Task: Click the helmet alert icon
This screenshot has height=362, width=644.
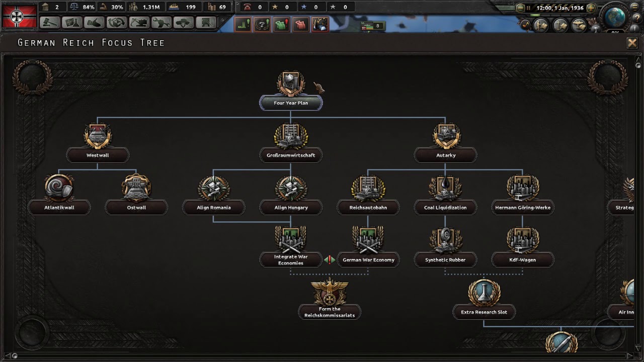Action: (x=319, y=24)
